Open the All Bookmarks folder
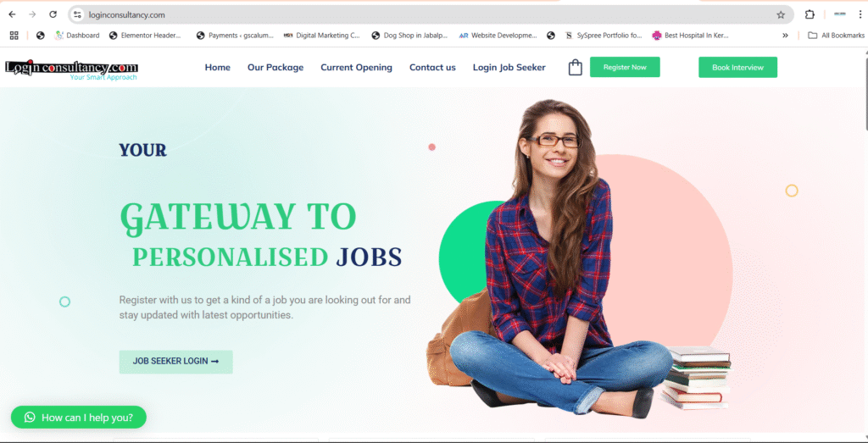Image resolution: width=868 pixels, height=443 pixels. click(x=836, y=36)
